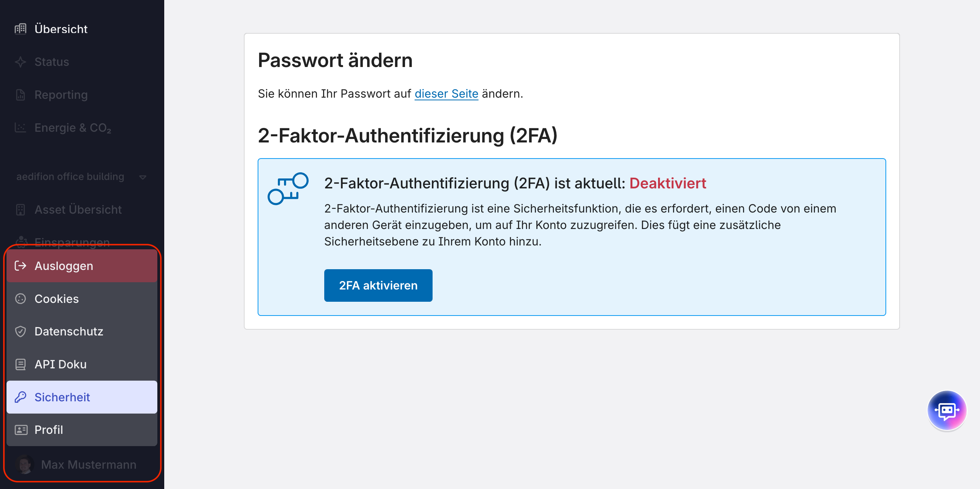
Task: Select the Sicherheit menu entry
Action: click(x=82, y=397)
